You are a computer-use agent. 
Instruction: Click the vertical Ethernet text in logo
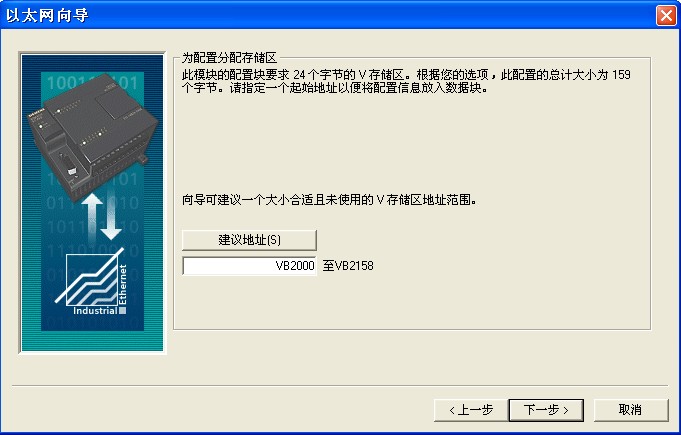[x=123, y=284]
